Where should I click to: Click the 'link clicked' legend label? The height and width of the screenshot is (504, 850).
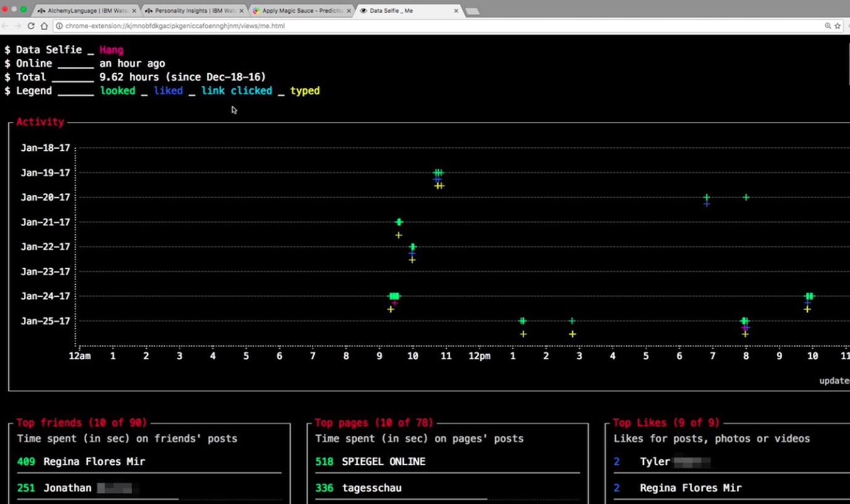coord(237,91)
